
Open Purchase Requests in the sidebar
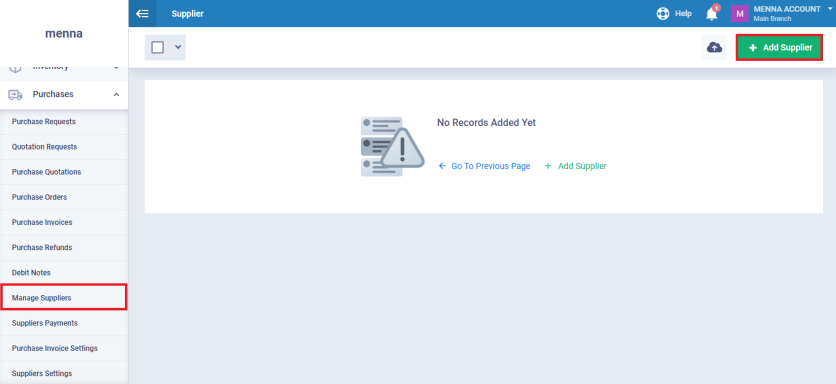[44, 122]
